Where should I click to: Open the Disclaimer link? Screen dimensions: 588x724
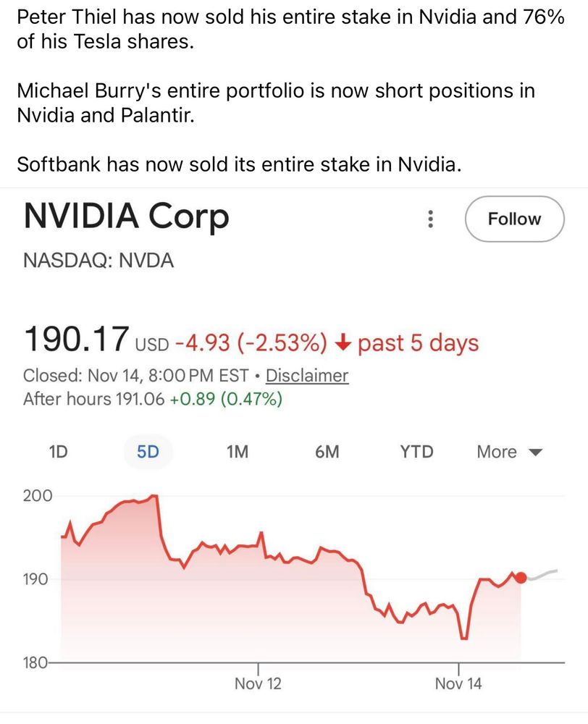click(x=307, y=376)
